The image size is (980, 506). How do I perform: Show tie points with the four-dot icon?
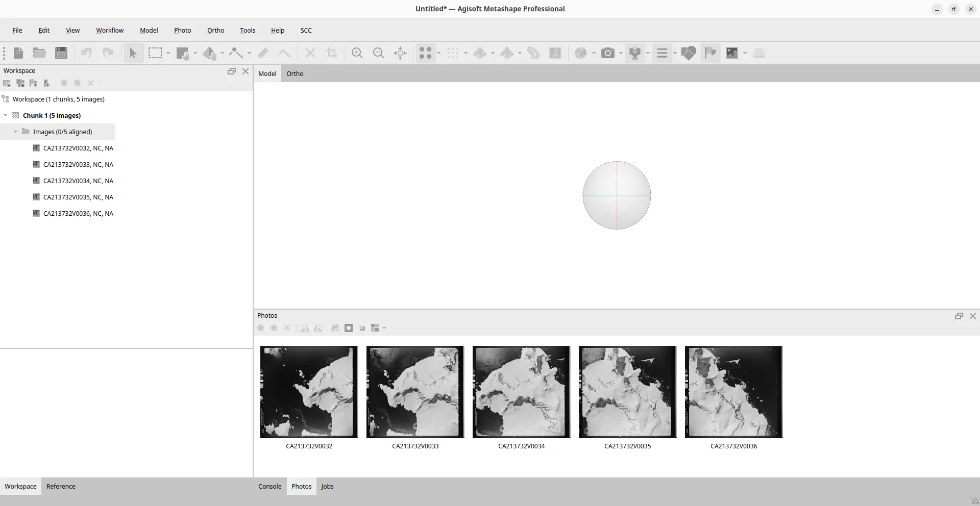(425, 53)
